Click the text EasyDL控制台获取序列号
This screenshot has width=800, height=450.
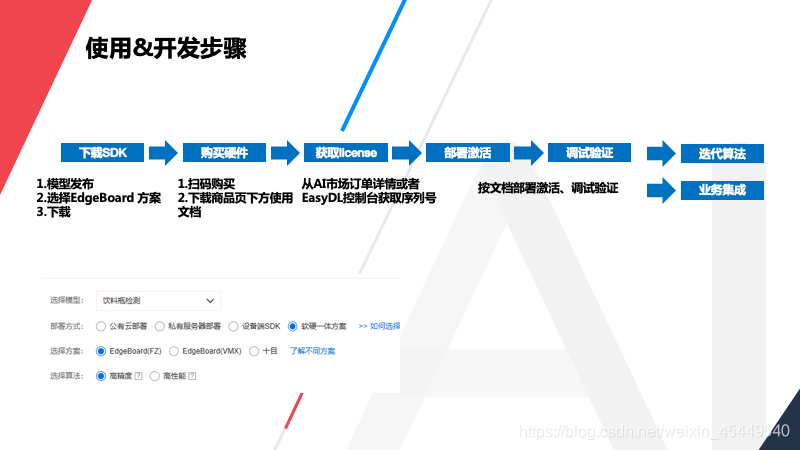(x=369, y=198)
